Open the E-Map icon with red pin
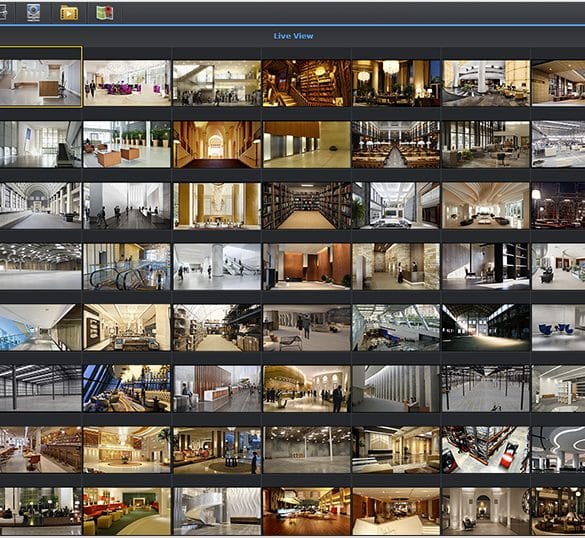Image resolution: width=585 pixels, height=538 pixels. pos(104,13)
